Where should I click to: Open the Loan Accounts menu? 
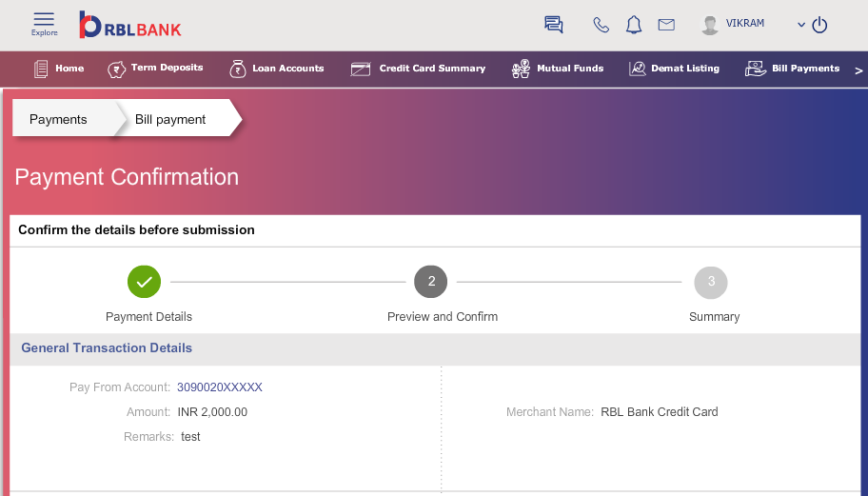277,69
